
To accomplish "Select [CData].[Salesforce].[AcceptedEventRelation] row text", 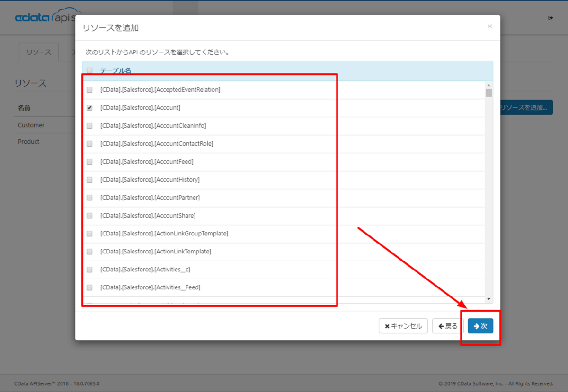I will (x=160, y=90).
